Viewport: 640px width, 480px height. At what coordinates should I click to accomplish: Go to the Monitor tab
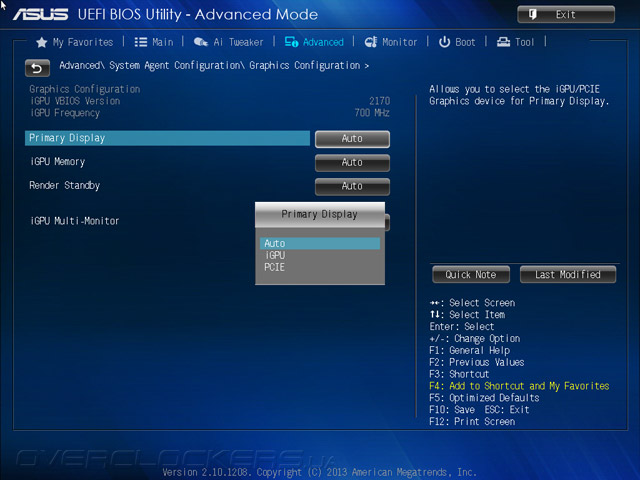tap(400, 42)
